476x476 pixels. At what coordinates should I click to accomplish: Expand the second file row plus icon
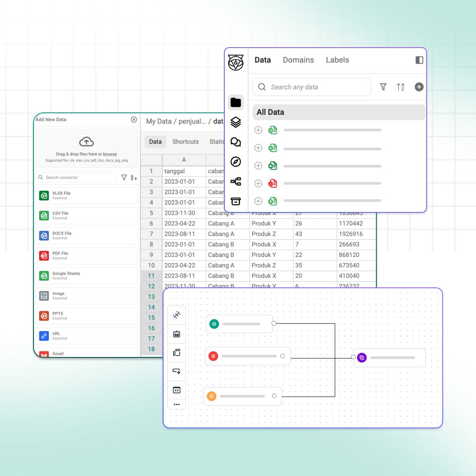258,148
